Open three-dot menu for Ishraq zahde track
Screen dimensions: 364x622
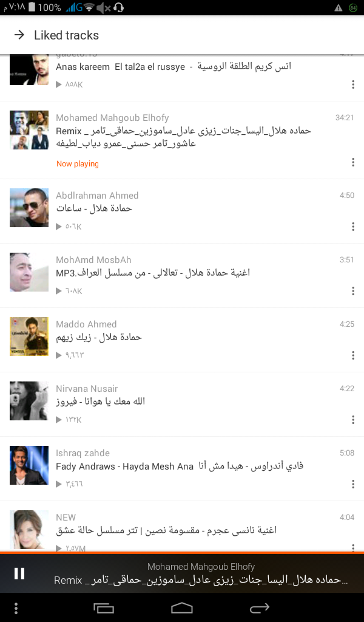353,484
